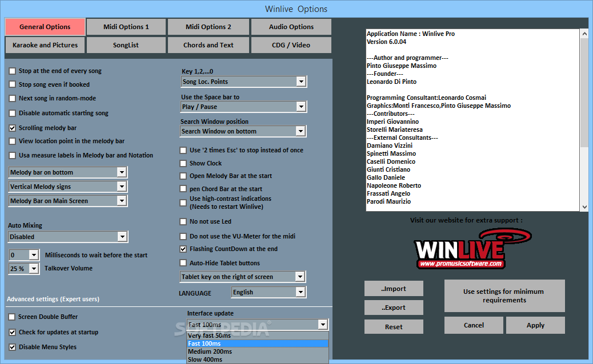593x364 pixels.
Task: Click credits scrollbar down arrow
Action: [584, 207]
